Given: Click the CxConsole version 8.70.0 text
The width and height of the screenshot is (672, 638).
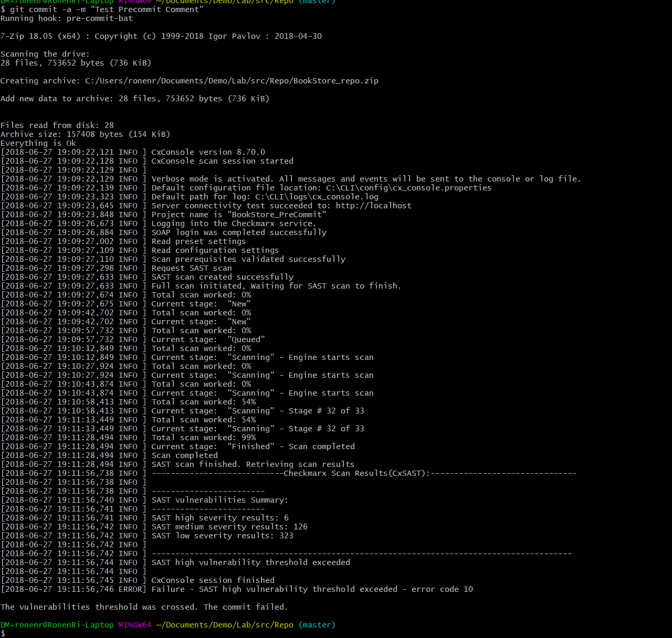Looking at the screenshot, I should 208,152.
